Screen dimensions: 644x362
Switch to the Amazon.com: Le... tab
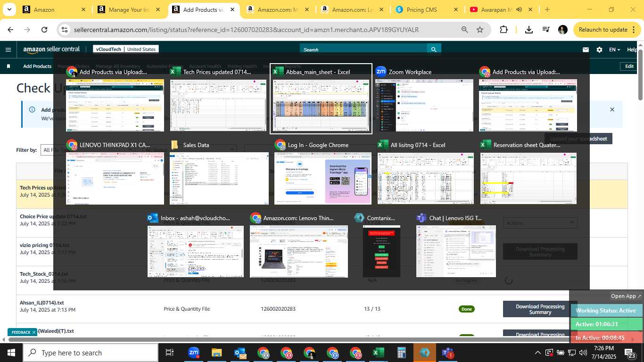click(x=351, y=9)
